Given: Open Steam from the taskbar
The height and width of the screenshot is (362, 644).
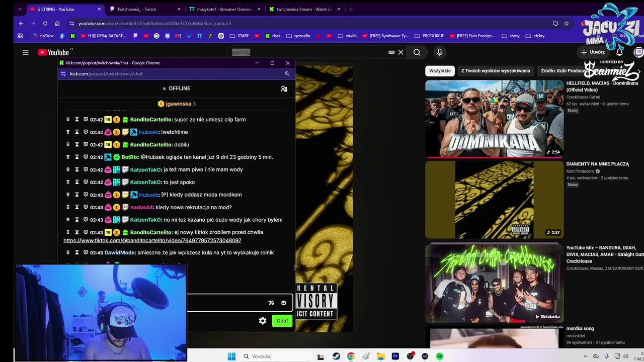Looking at the screenshot, I should tap(336, 356).
